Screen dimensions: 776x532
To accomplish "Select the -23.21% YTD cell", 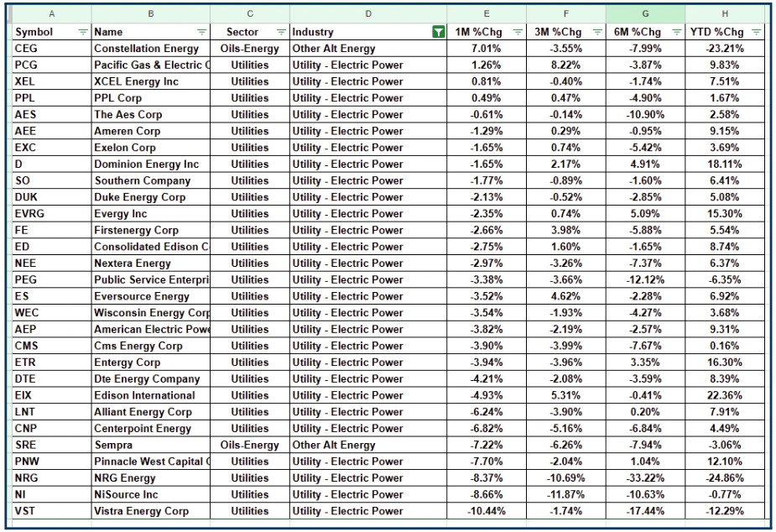I will point(725,49).
